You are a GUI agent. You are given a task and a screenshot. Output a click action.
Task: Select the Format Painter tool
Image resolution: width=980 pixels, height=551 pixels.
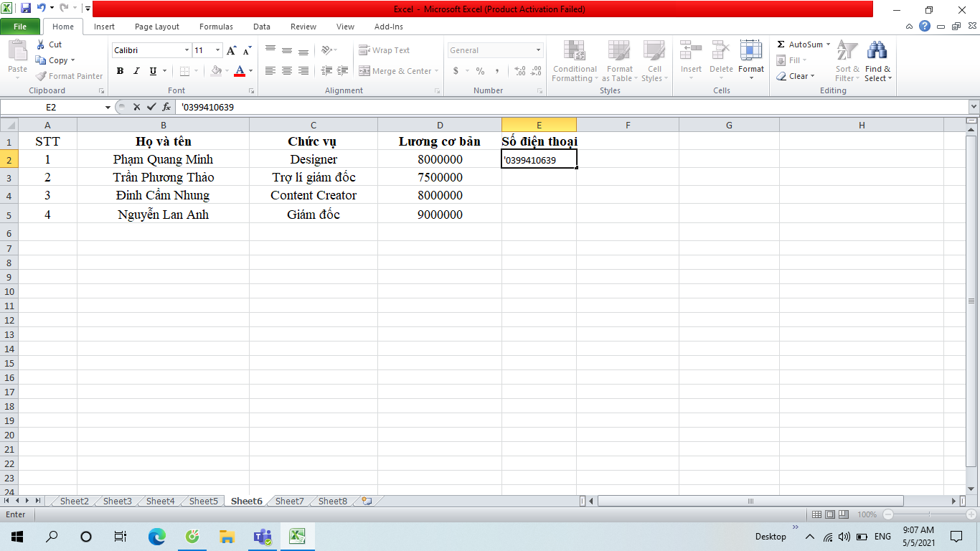tap(69, 76)
